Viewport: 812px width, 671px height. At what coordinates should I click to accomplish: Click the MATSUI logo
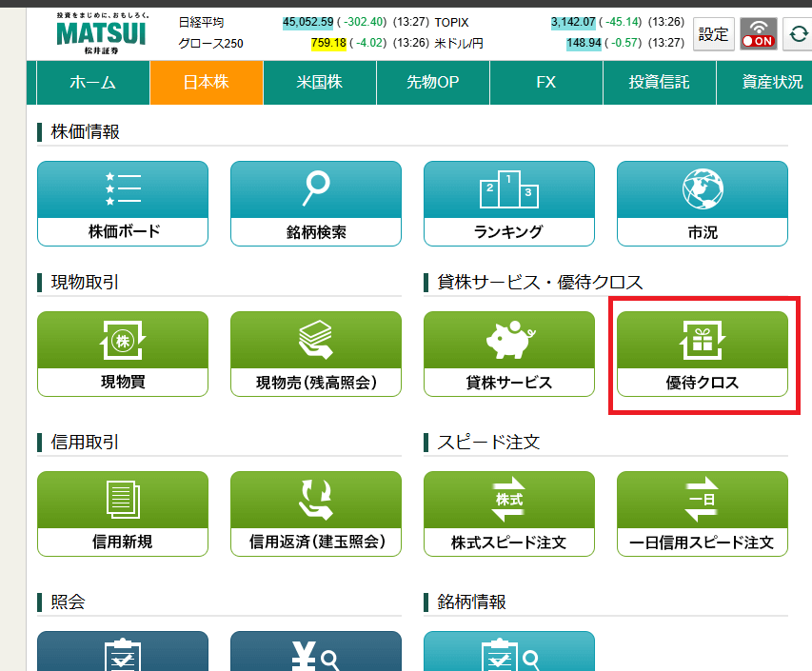(x=100, y=33)
